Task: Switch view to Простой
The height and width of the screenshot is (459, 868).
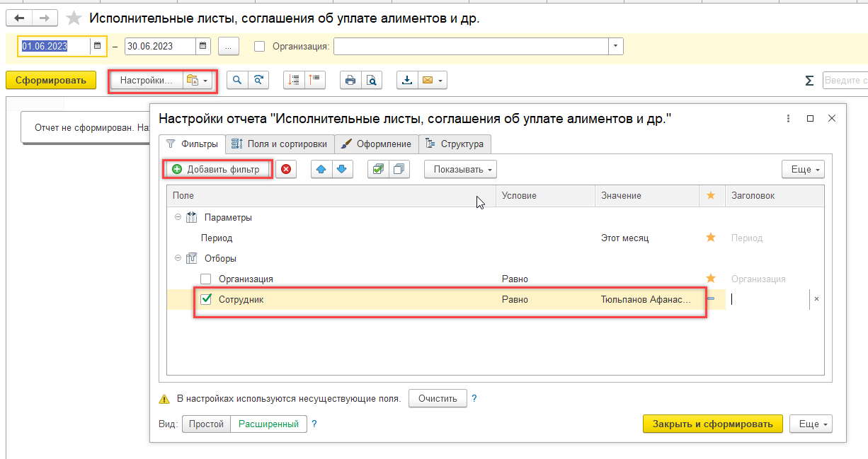Action: coord(206,424)
